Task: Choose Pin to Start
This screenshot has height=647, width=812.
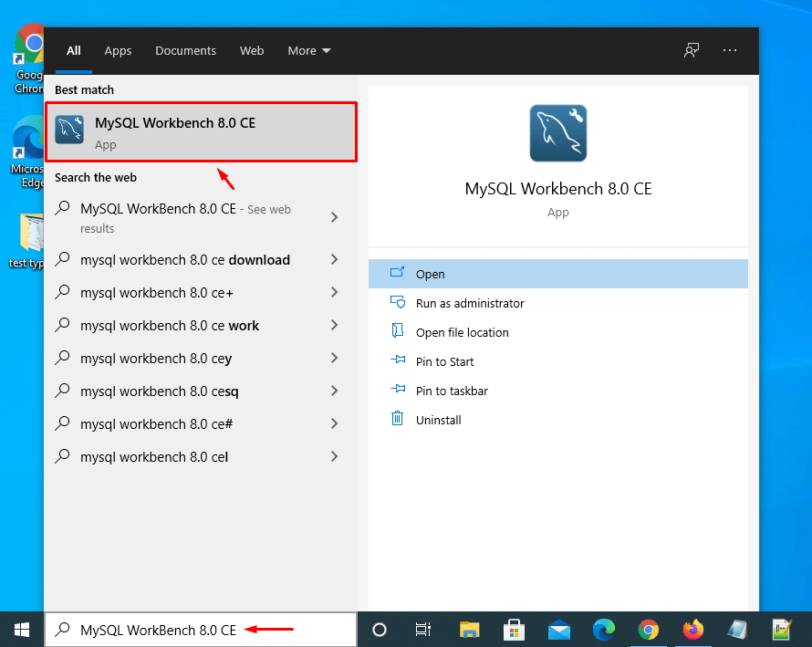Action: pyautogui.click(x=557, y=361)
